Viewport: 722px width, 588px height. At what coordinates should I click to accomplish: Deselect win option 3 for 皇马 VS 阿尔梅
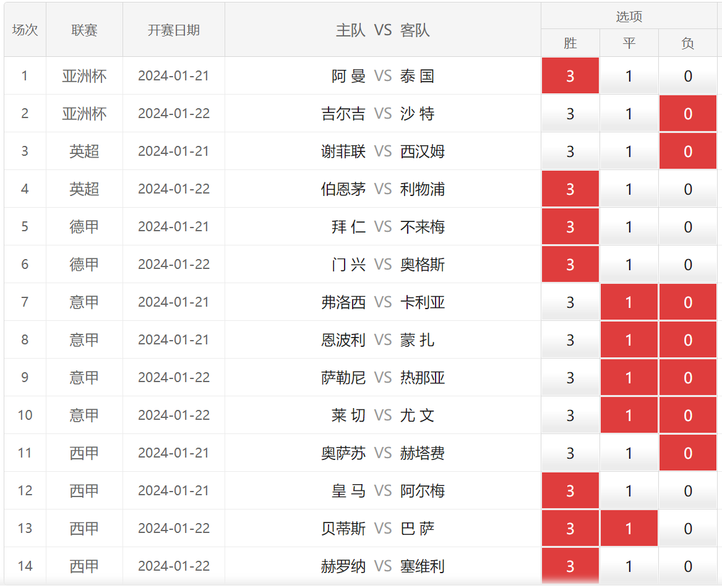[570, 490]
